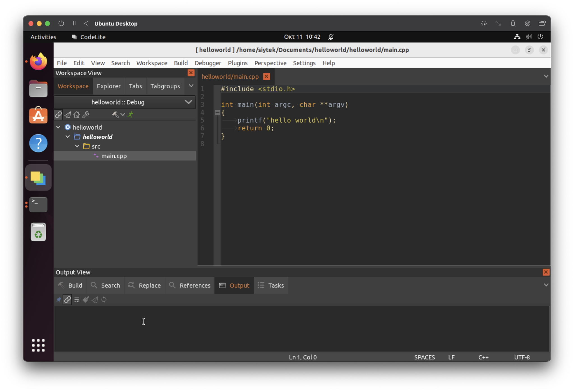
Task: Open the Workspace menu
Action: click(x=152, y=63)
